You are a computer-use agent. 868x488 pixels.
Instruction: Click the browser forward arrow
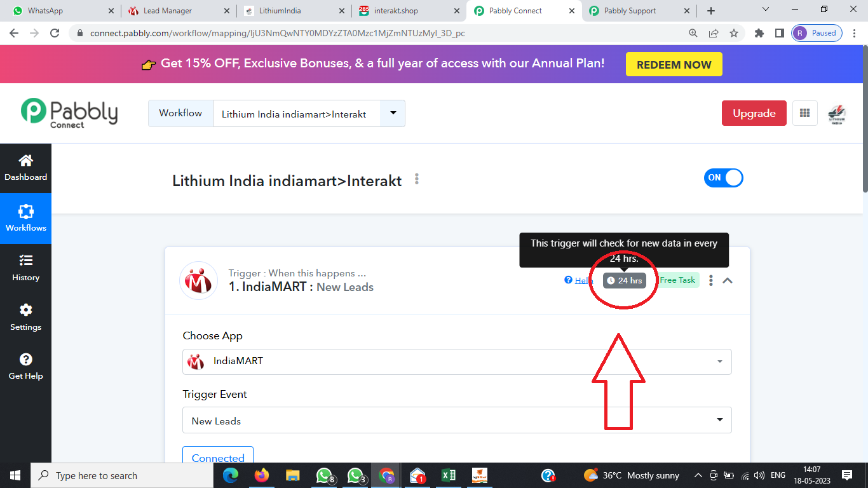pos(34,33)
